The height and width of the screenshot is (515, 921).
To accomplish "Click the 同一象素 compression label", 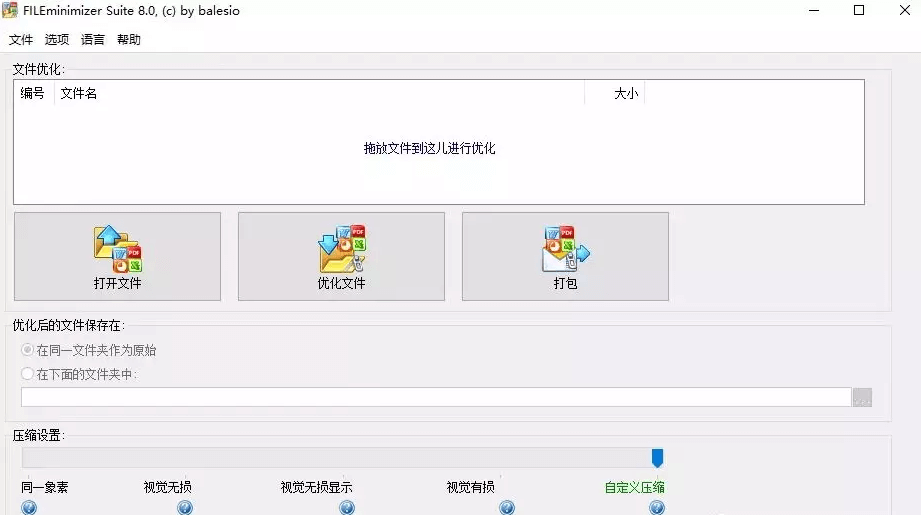I will point(45,487).
